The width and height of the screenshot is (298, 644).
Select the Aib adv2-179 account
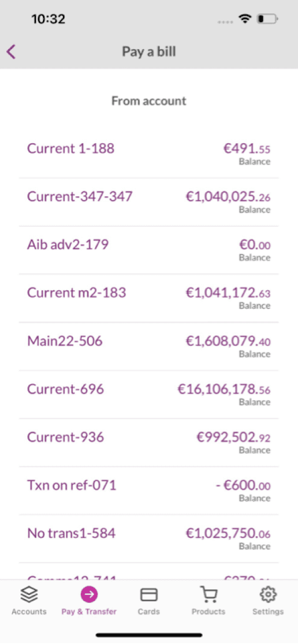[149, 250]
